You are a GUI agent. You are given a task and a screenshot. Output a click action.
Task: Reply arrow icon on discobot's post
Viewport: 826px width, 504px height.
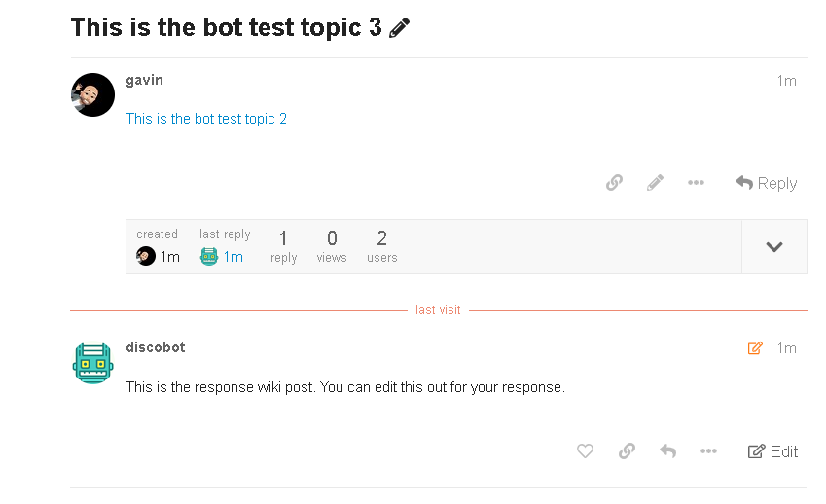tap(667, 450)
